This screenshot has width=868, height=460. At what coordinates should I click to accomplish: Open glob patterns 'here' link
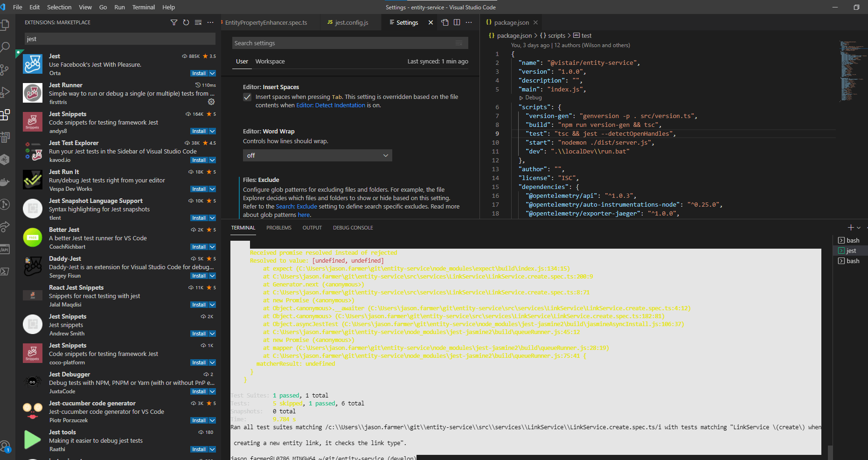pyautogui.click(x=304, y=215)
